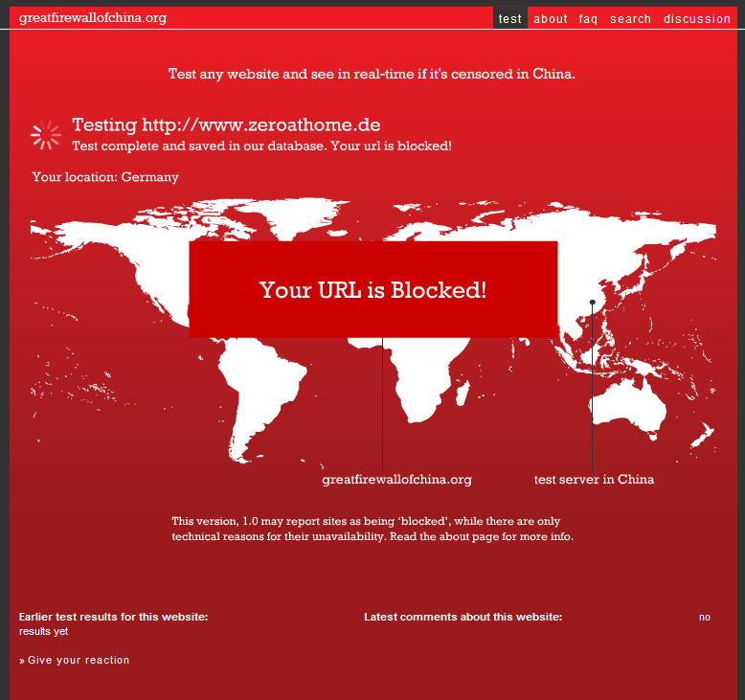This screenshot has height=700, width=745.
Task: Click the Earlier test results heading
Action: (113, 617)
